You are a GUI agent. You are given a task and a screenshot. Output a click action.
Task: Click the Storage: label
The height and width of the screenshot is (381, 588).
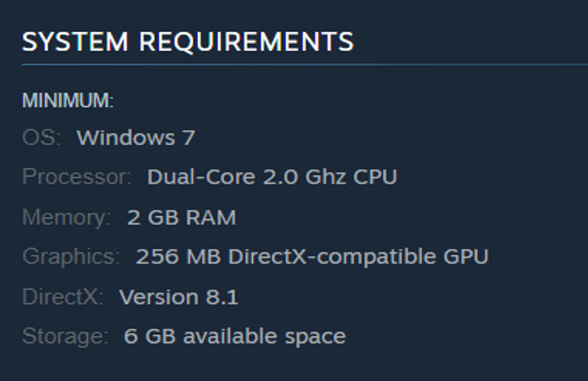click(65, 336)
